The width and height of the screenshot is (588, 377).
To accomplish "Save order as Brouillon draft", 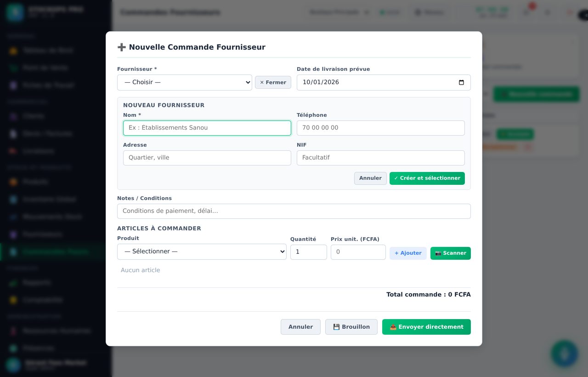I will (351, 327).
